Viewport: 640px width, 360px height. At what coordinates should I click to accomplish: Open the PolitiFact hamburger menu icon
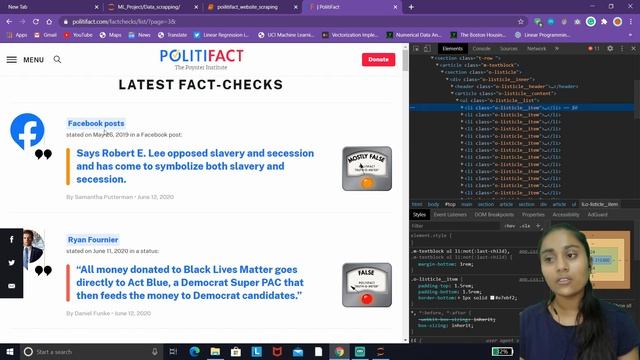[x=12, y=60]
